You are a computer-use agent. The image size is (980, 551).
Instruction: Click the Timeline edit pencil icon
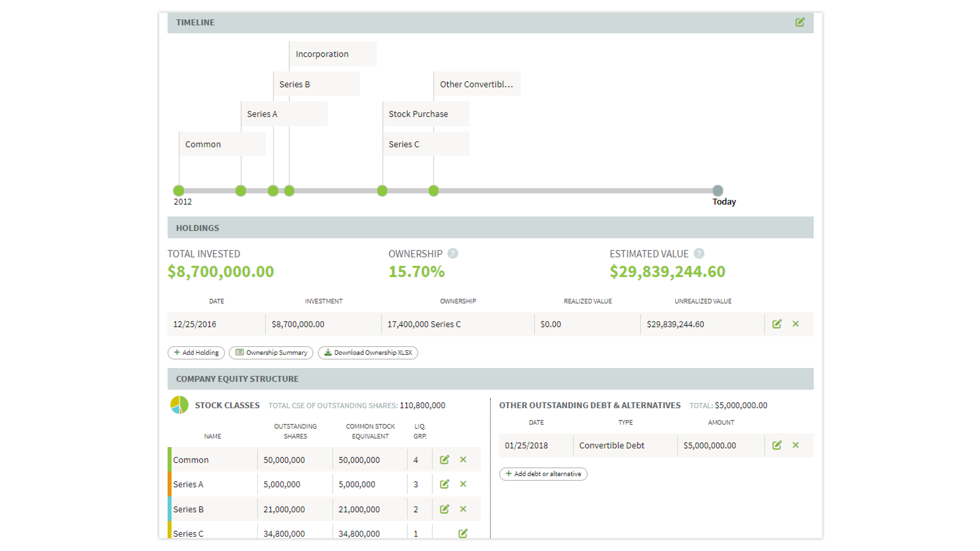pyautogui.click(x=800, y=22)
